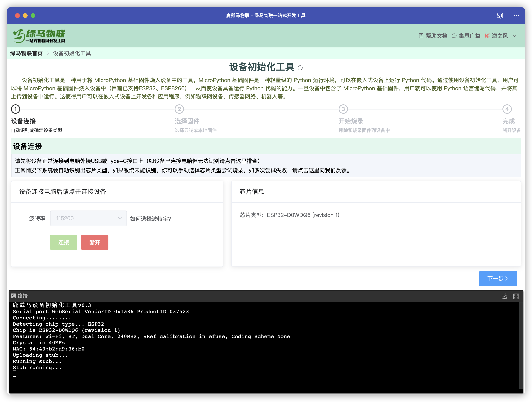The image size is (532, 402).
Task: Select step 4 完成
Action: pyautogui.click(x=508, y=109)
